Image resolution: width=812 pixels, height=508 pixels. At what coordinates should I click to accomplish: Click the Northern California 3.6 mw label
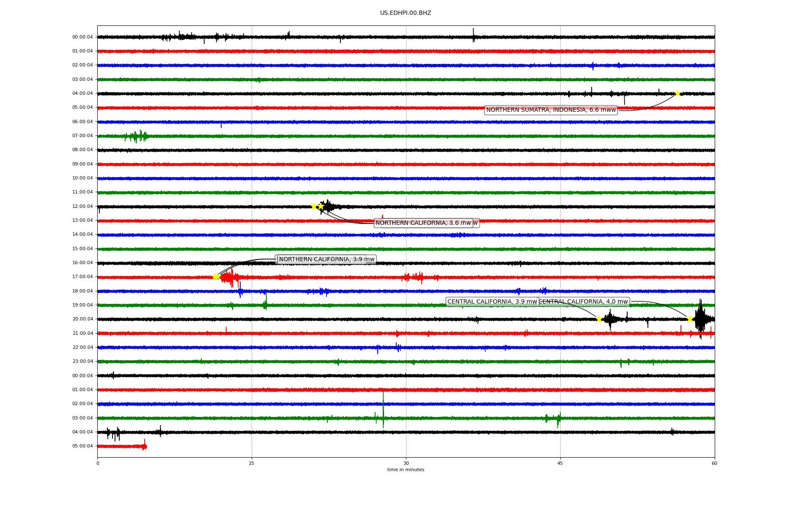(423, 223)
